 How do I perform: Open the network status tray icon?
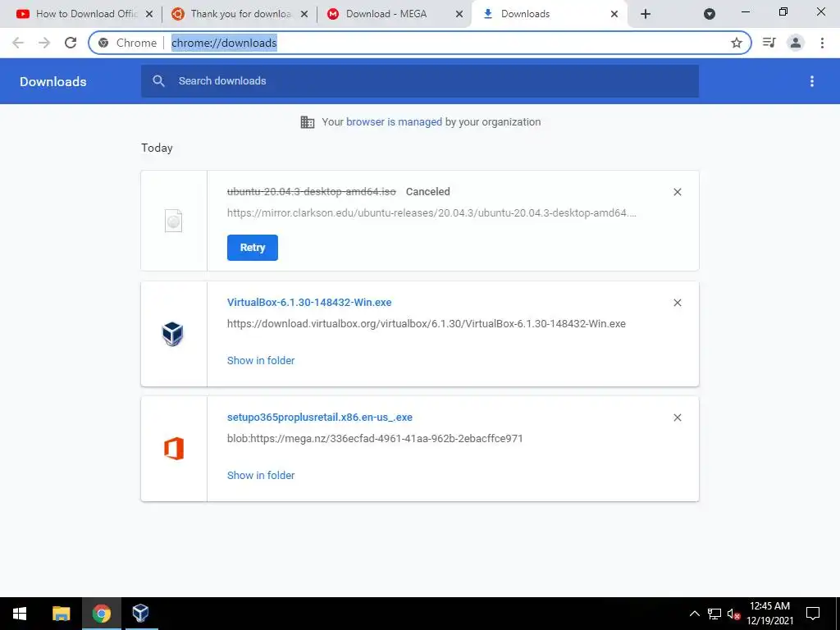click(714, 614)
